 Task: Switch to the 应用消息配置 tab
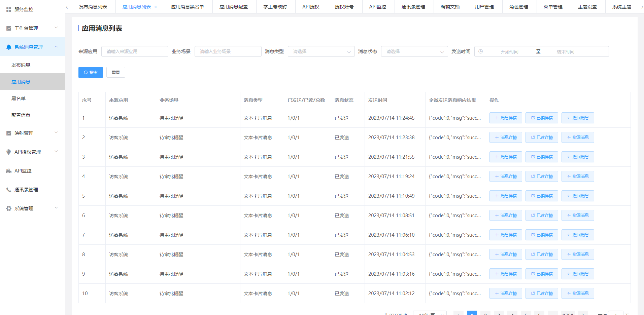coord(234,7)
